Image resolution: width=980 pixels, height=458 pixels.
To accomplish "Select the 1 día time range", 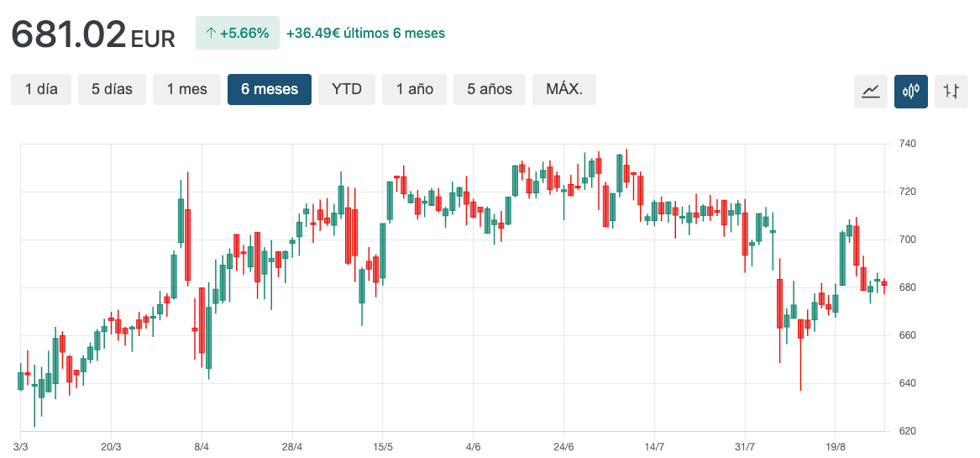I will pyautogui.click(x=41, y=89).
